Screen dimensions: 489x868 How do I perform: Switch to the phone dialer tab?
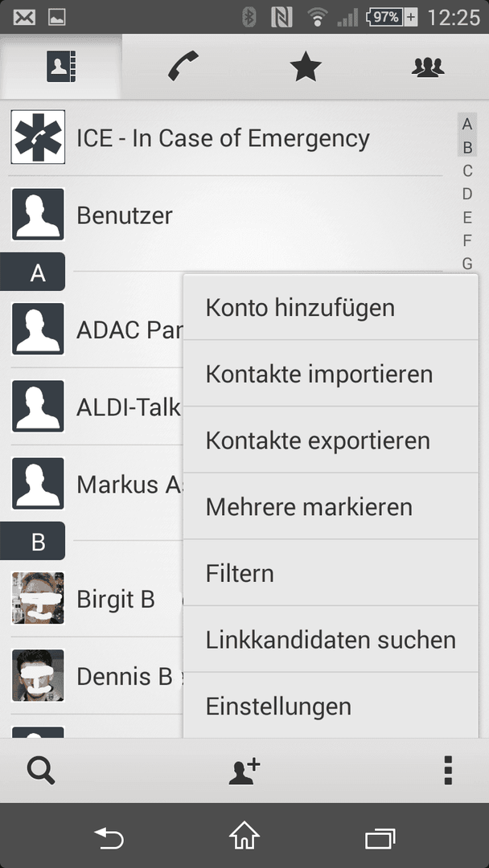[183, 67]
